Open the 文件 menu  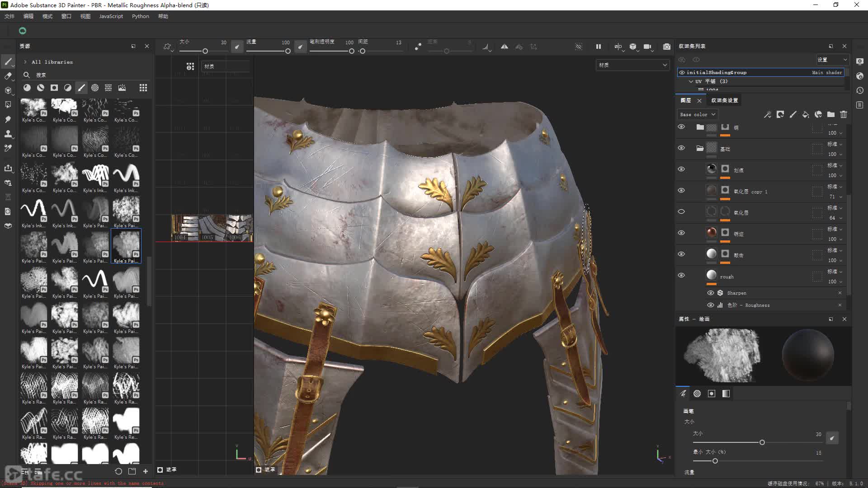(x=9, y=16)
